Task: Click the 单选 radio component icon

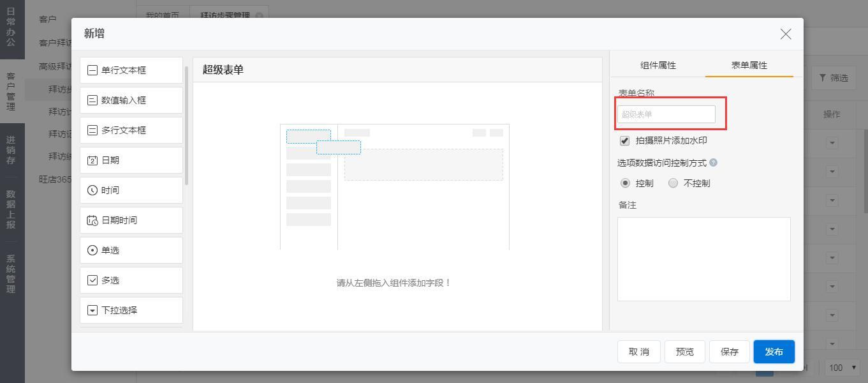Action: coord(92,250)
